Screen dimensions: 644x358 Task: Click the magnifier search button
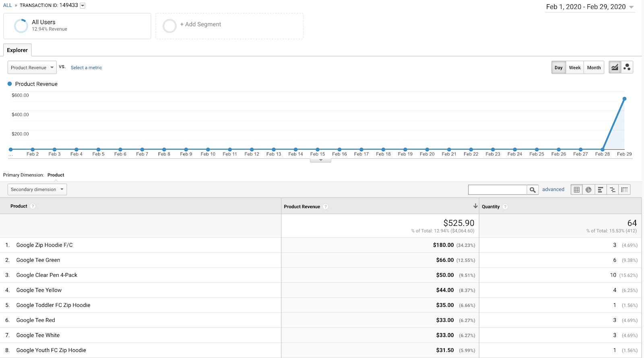click(533, 190)
